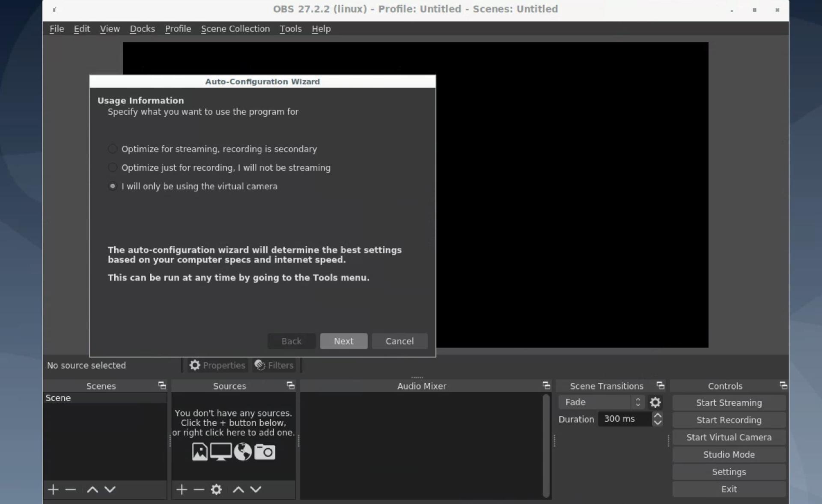The width and height of the screenshot is (822, 504).
Task: Open the Fade transition dropdown
Action: 601,403
